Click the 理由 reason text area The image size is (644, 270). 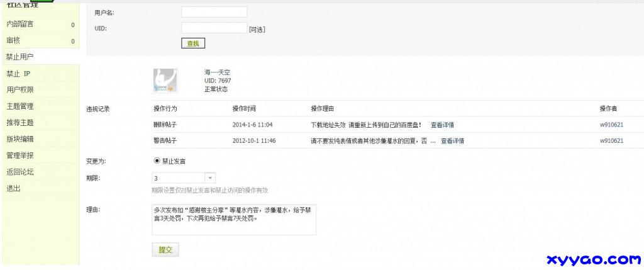(x=233, y=218)
